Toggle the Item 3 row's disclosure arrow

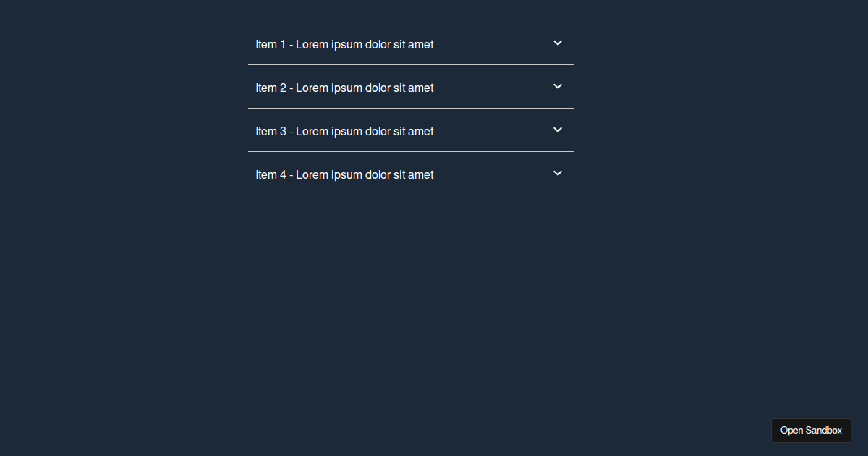tap(558, 130)
